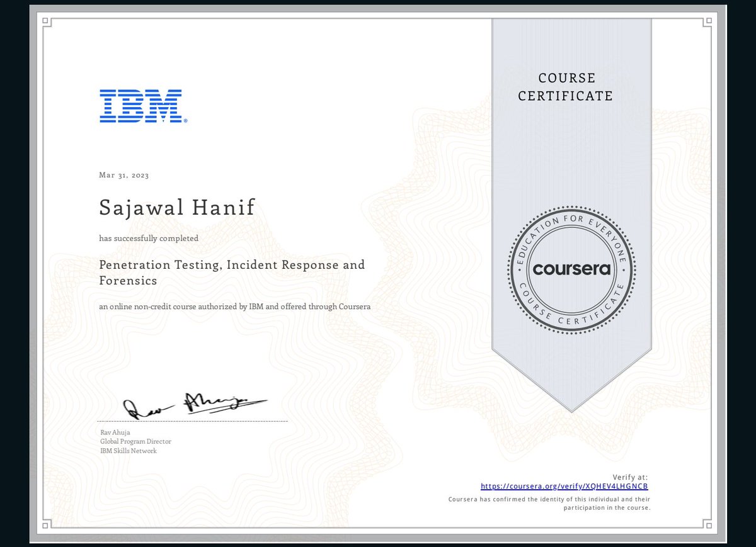756x547 pixels.
Task: Click the printed name Rav Ahuja
Action: (115, 432)
